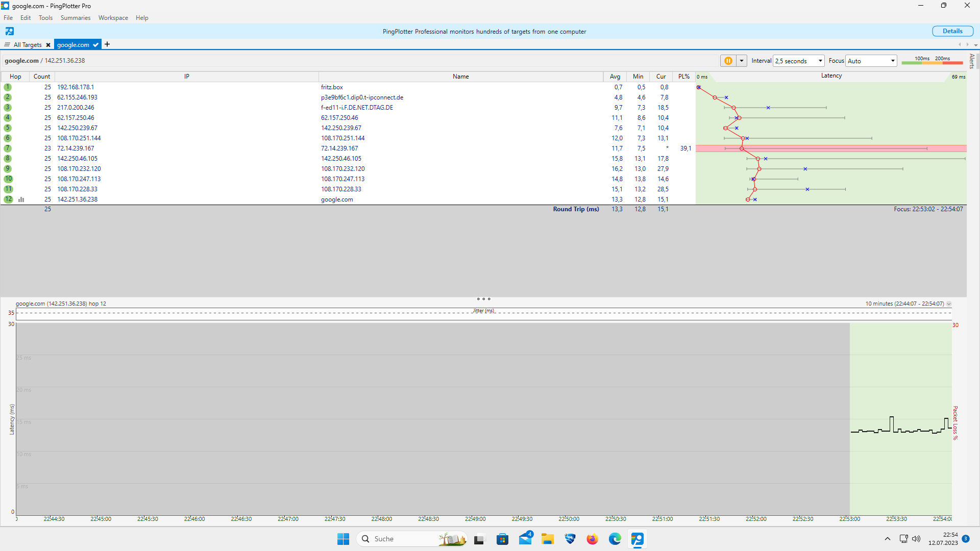Click the volume icon in the system tray

coord(917,539)
